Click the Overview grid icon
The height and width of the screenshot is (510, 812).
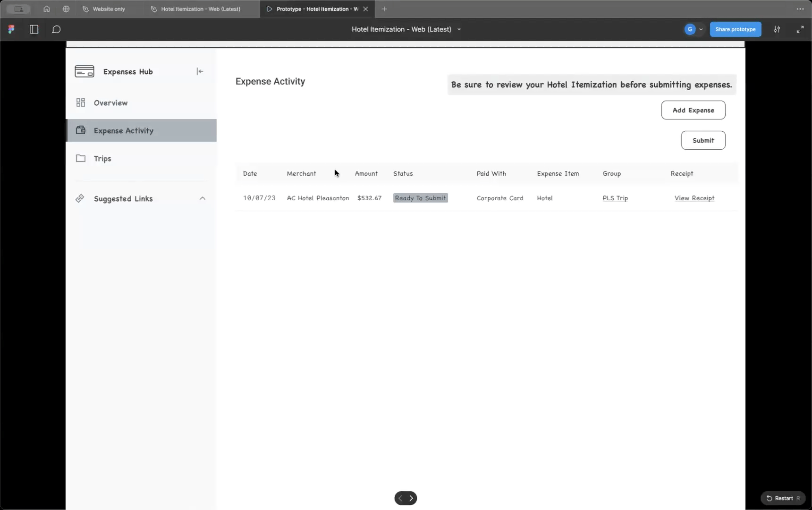tap(81, 102)
